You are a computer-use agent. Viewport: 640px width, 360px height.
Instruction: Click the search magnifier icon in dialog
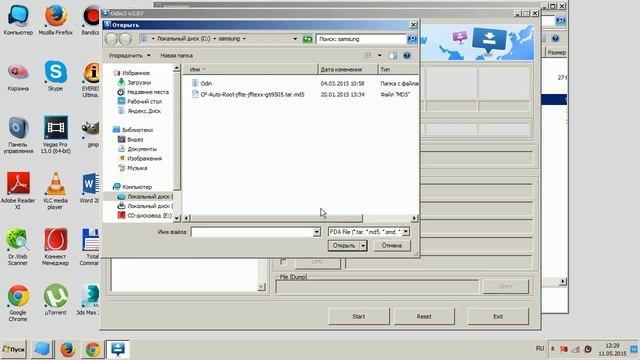[412, 39]
